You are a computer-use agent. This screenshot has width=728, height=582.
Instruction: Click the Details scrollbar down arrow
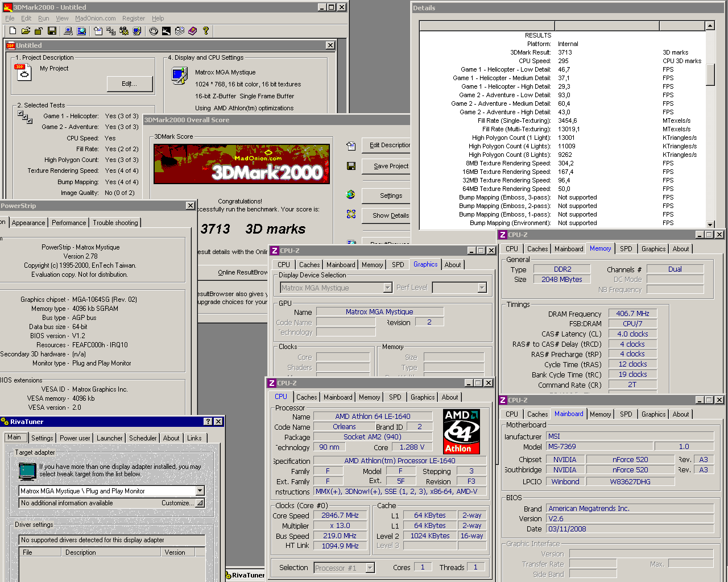[710, 225]
